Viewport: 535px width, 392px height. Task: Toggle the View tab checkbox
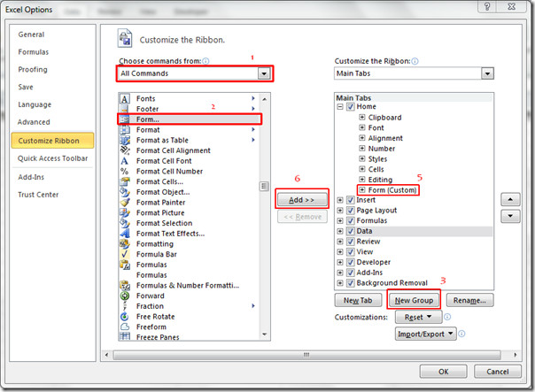coord(351,252)
